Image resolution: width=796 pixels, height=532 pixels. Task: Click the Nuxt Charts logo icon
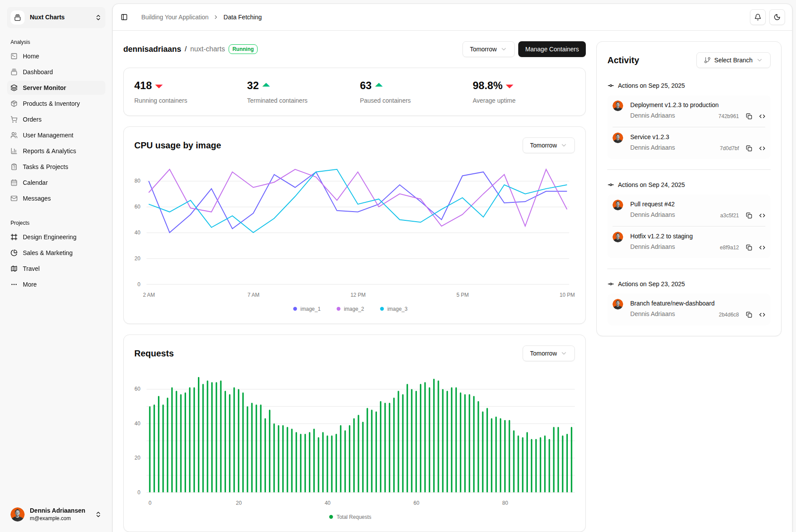tap(18, 18)
